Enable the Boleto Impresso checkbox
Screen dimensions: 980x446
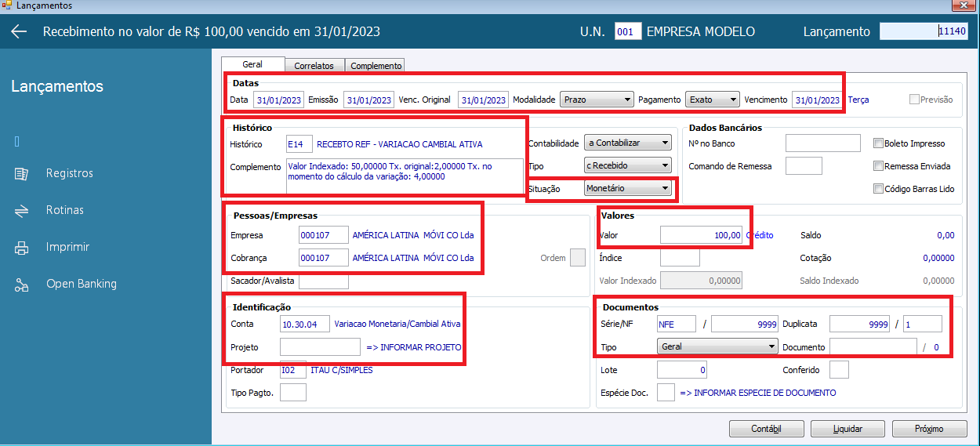pos(878,143)
